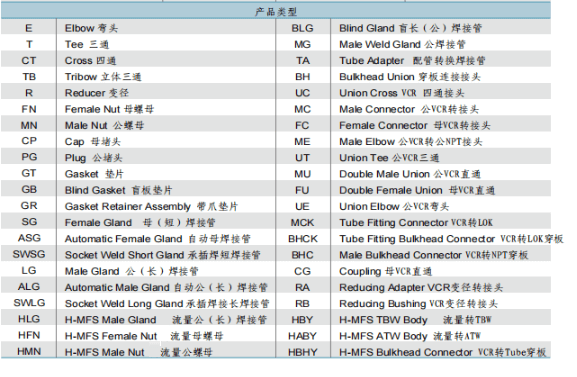
Task: Click the Reducing Bushing row text
Action: click(x=418, y=304)
